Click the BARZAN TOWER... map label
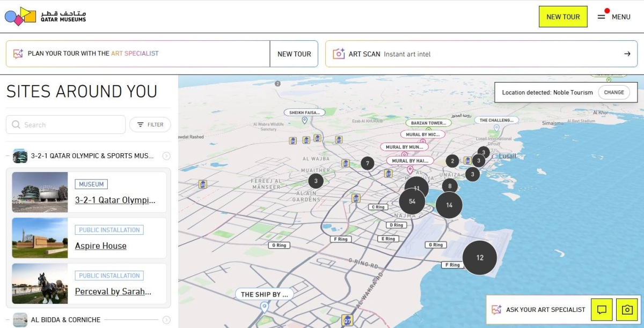Image resolution: width=644 pixels, height=328 pixels. pyautogui.click(x=428, y=123)
